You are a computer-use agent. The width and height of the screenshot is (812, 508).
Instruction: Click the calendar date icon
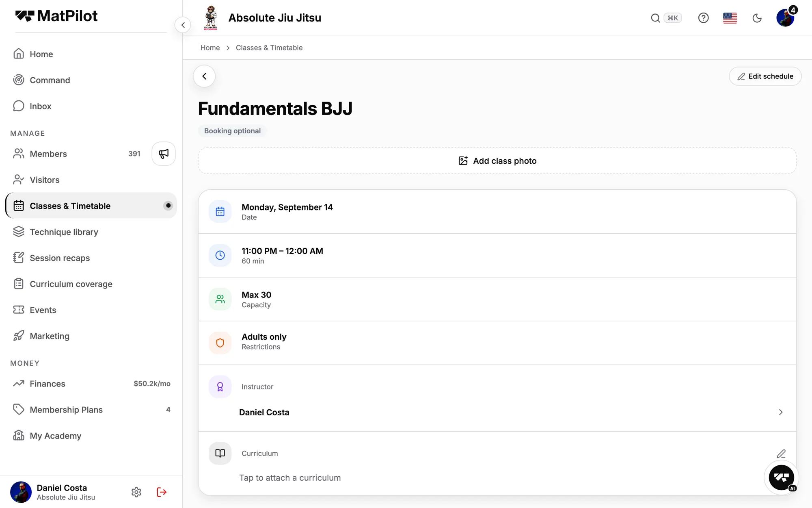(220, 211)
